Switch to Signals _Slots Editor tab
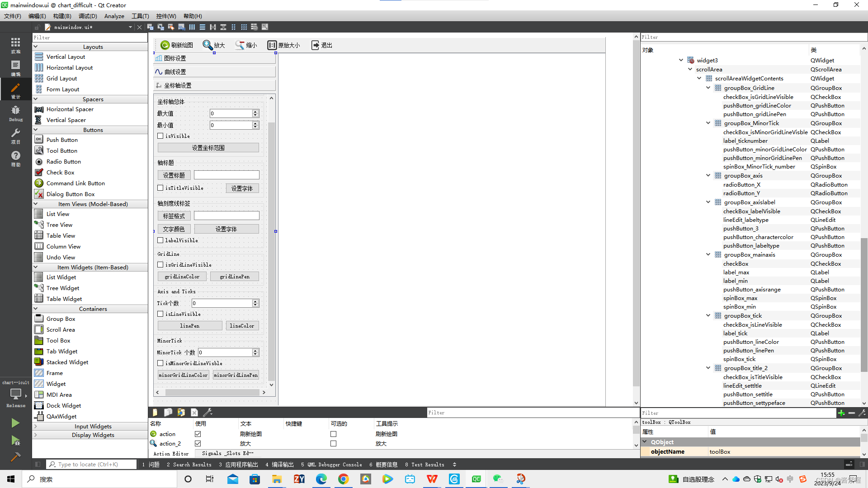 227,453
